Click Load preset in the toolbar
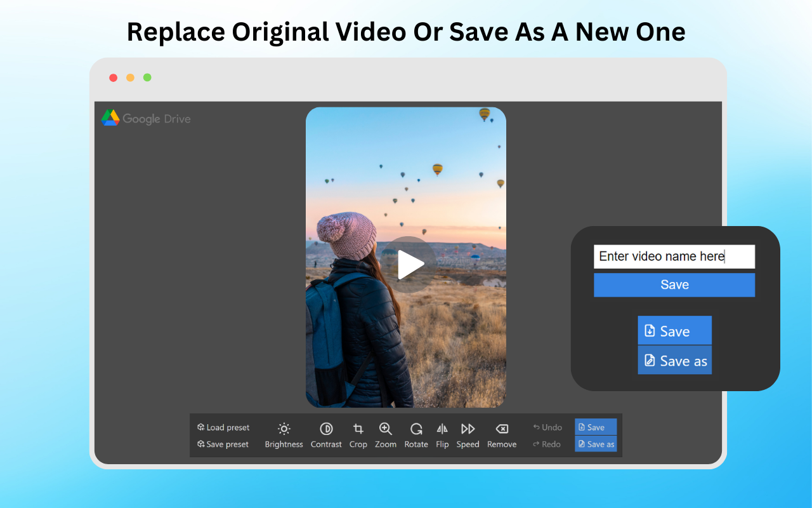Viewport: 812px width, 508px height. [x=223, y=427]
